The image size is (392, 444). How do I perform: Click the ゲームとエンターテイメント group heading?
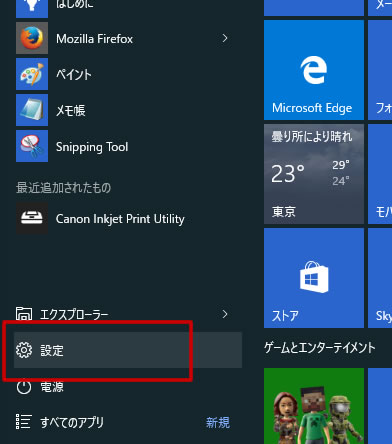320,348
